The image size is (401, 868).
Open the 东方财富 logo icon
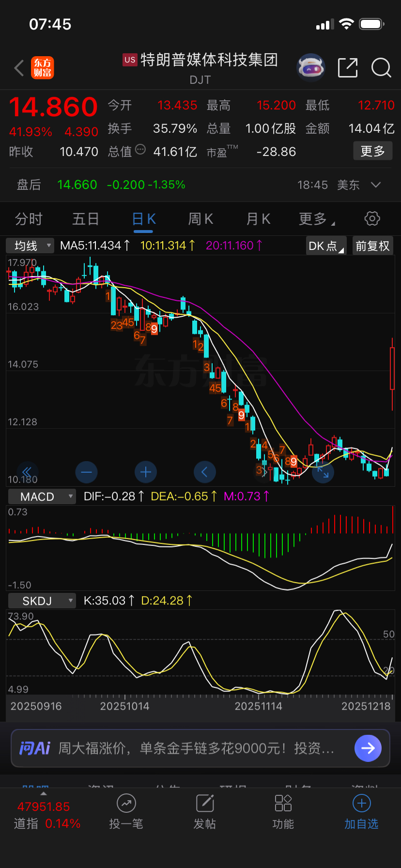43,68
